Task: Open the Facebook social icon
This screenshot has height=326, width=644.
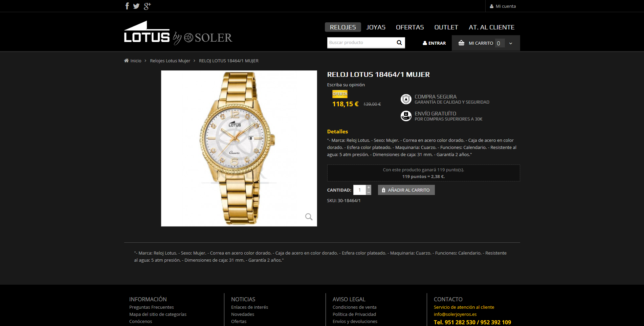Action: tap(127, 6)
